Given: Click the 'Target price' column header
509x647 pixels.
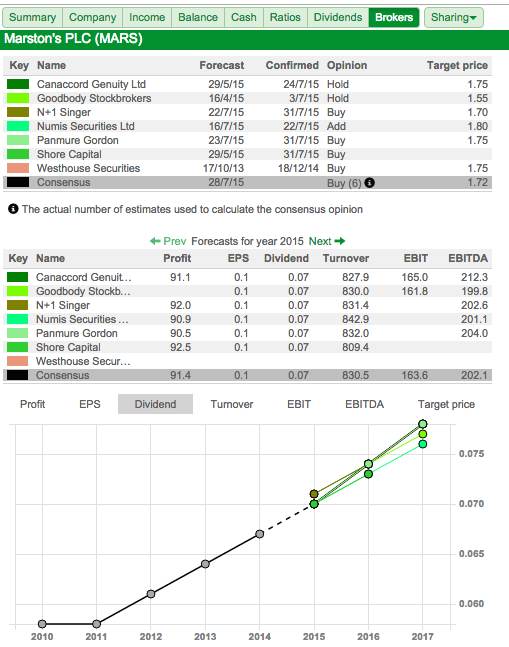Looking at the screenshot, I should pyautogui.click(x=457, y=65).
